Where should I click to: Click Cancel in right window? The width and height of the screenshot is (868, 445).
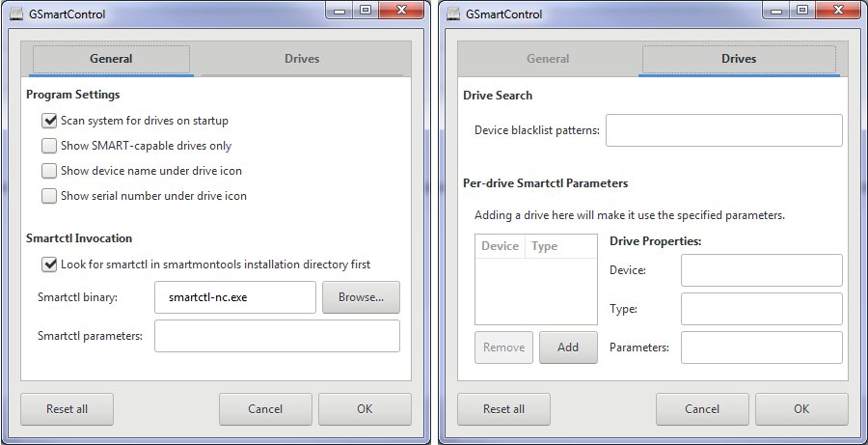(x=702, y=409)
